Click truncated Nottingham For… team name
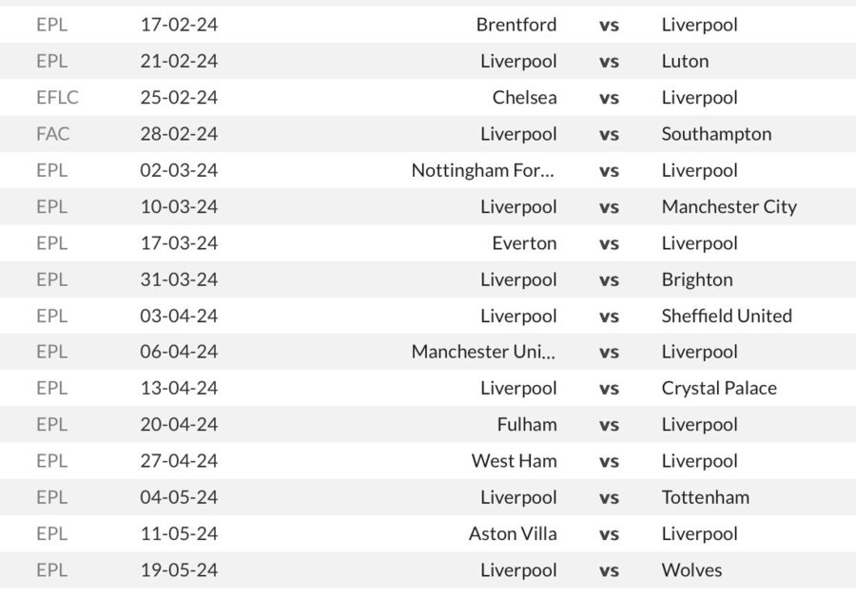The image size is (856, 616). (483, 170)
